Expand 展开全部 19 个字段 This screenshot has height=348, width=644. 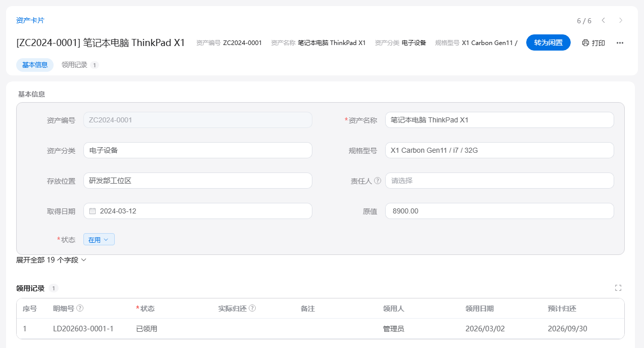(52, 260)
